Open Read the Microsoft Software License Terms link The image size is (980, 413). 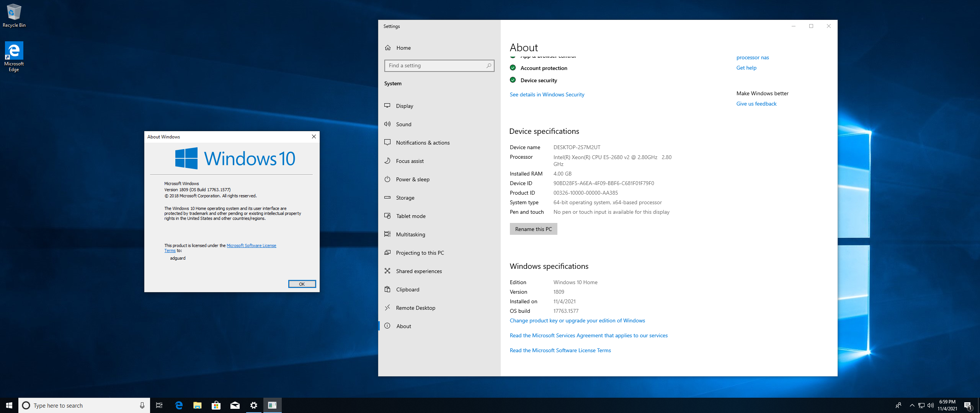[x=560, y=350]
